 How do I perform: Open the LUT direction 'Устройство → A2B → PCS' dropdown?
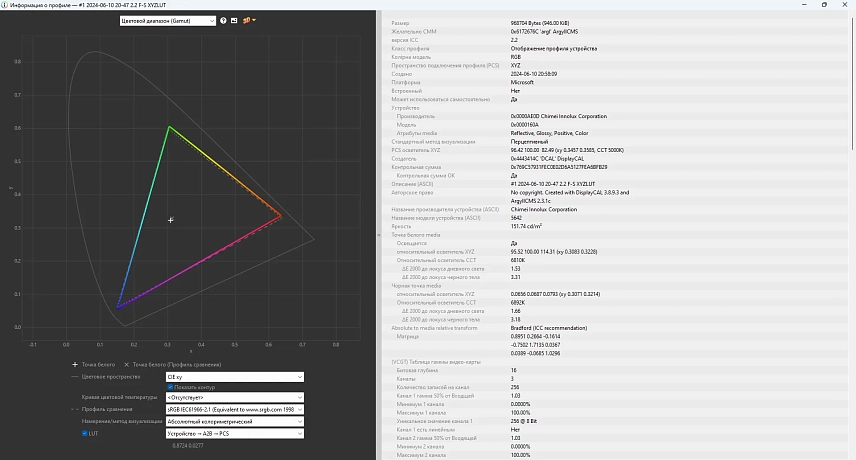click(x=234, y=433)
